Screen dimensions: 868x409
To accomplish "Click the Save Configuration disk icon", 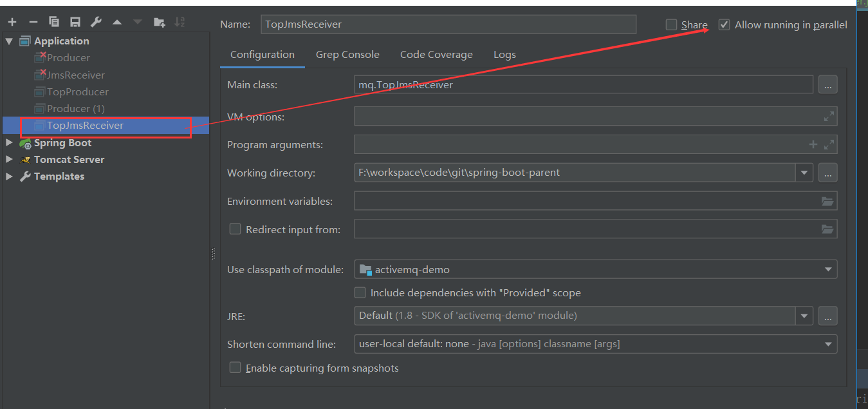I will pyautogui.click(x=75, y=22).
